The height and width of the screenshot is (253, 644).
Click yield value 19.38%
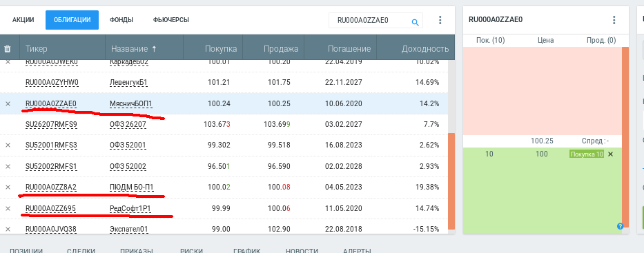point(427,188)
